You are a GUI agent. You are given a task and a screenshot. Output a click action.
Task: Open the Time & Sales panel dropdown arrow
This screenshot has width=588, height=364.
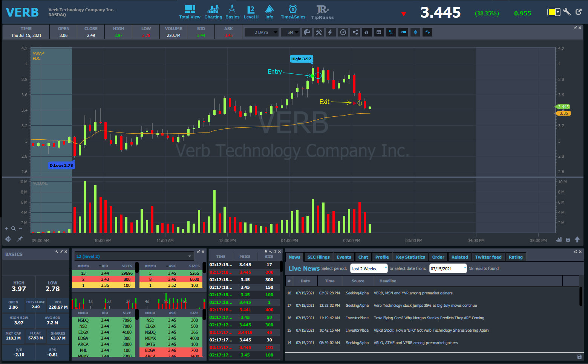click(266, 251)
